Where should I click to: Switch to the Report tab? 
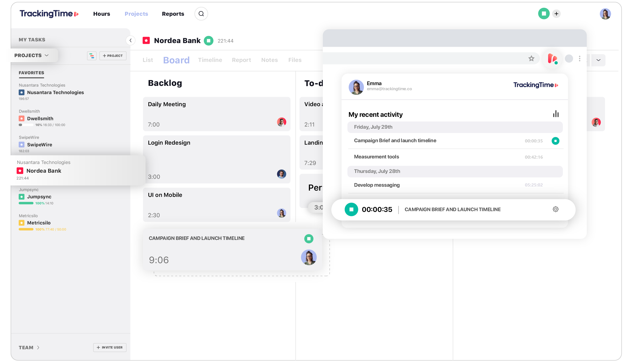[x=241, y=60]
